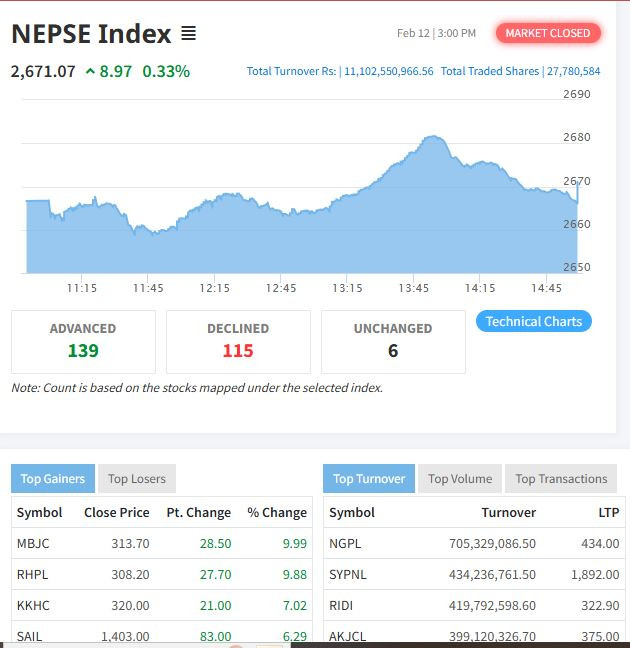Click the Advanced count card
Image resolution: width=630 pixels, height=648 pixels.
(83, 341)
